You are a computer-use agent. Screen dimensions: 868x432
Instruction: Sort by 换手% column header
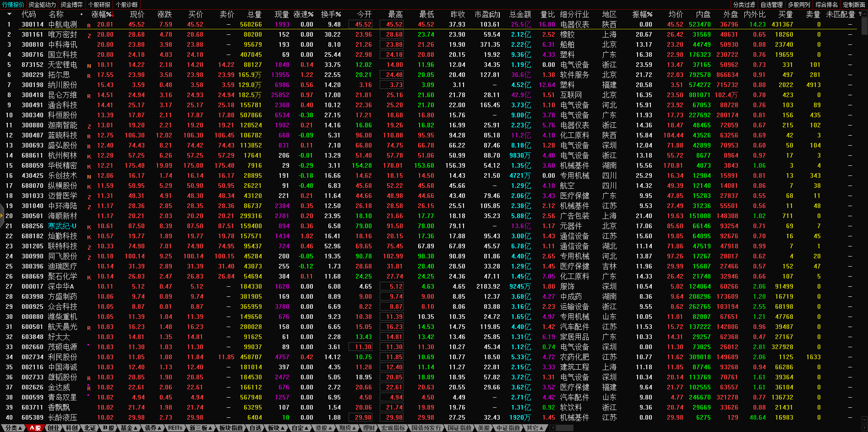point(330,14)
